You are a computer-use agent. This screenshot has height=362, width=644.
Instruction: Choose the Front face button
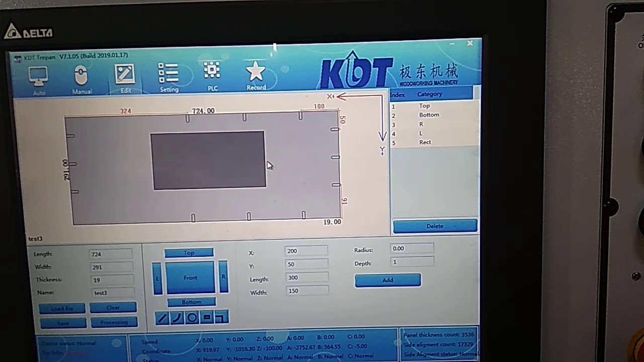(190, 278)
